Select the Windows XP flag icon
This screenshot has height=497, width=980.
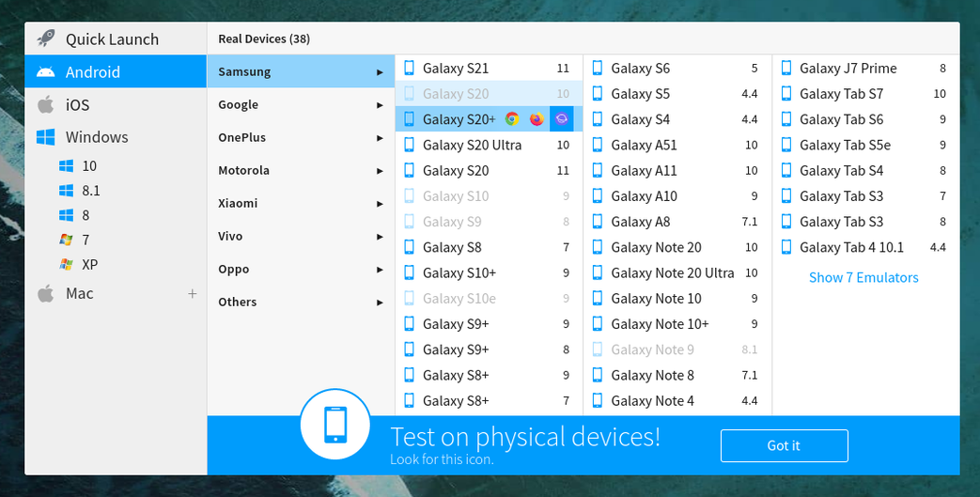tap(66, 265)
